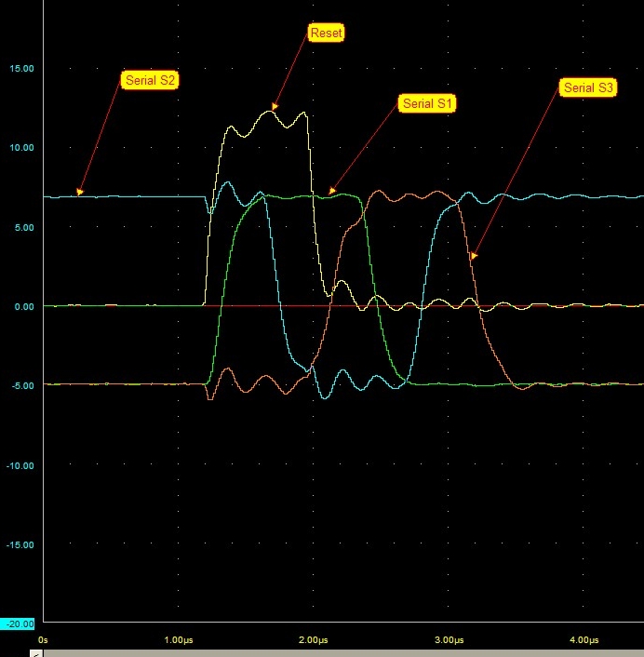Click the highlighted -20.00 axis value
Screen dimensions: 644x657
[x=19, y=623]
